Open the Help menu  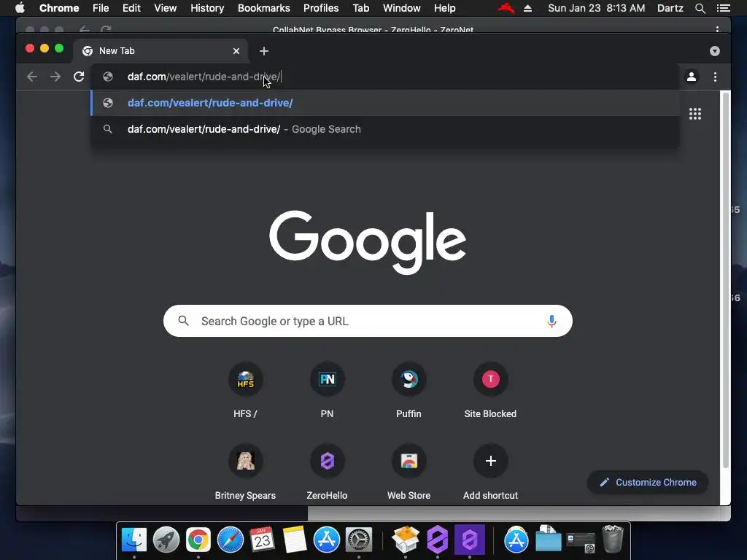tap(444, 8)
